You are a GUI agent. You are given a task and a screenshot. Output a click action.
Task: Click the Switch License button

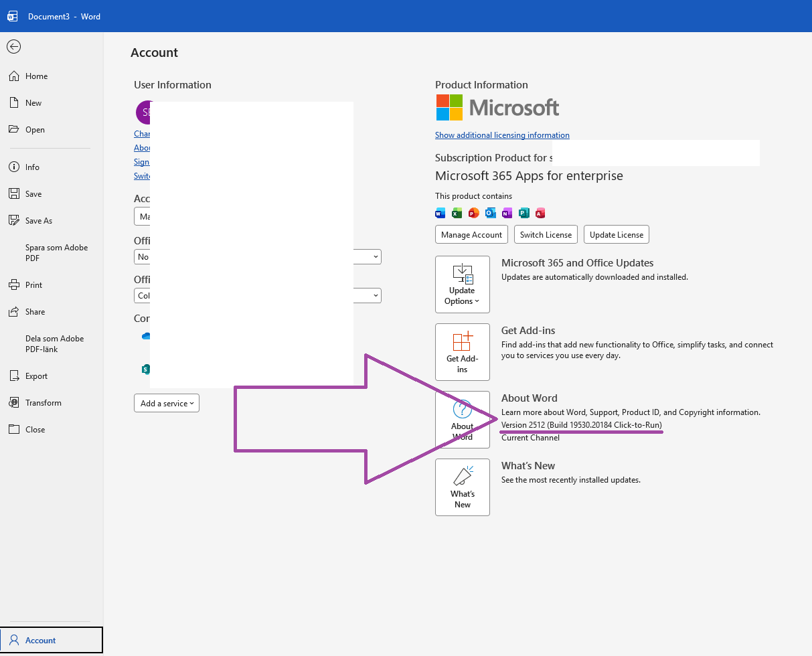tap(546, 234)
